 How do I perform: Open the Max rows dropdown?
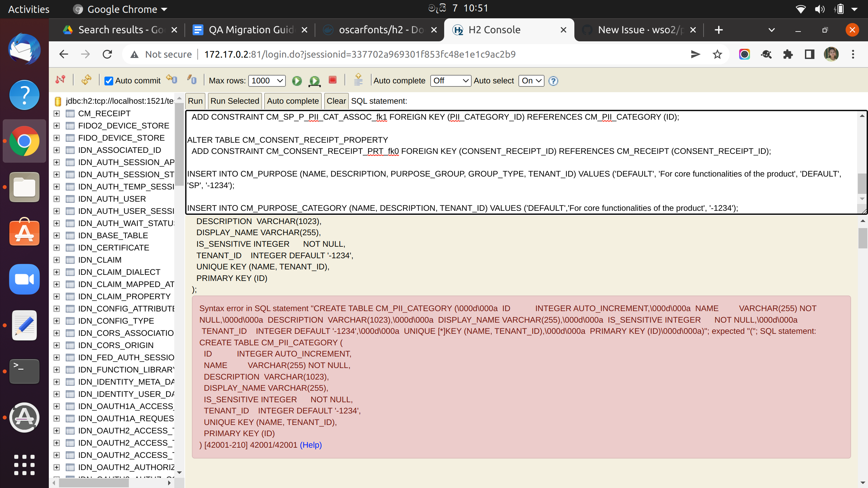point(267,81)
